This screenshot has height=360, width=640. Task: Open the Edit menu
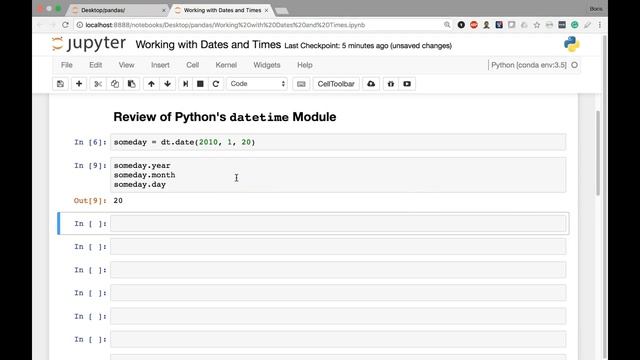(96, 65)
